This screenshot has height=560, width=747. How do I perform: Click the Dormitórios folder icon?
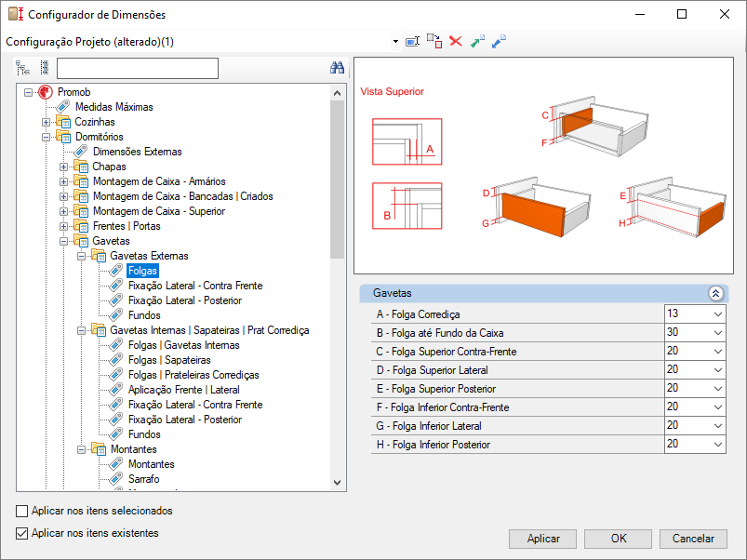click(x=63, y=137)
